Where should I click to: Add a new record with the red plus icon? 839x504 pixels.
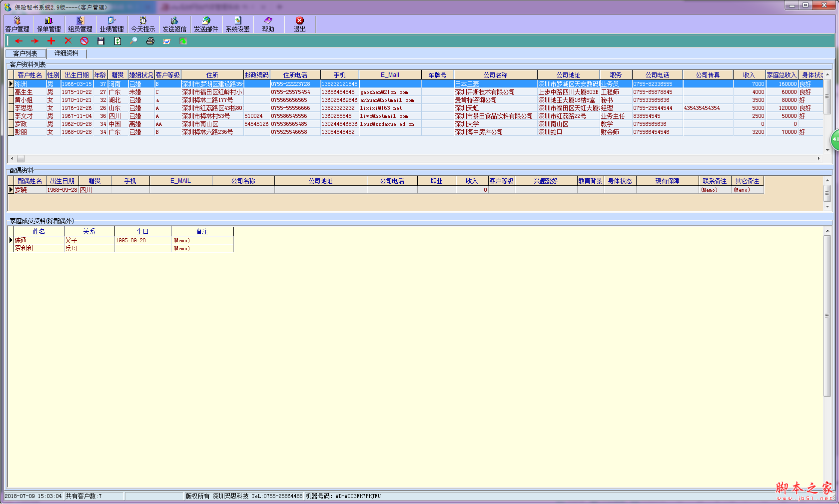click(51, 41)
